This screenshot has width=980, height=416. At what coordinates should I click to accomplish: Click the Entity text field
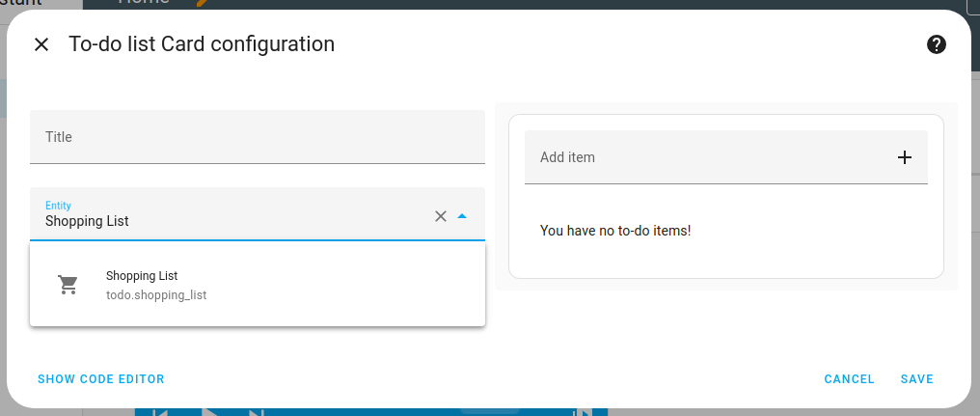tap(231, 220)
